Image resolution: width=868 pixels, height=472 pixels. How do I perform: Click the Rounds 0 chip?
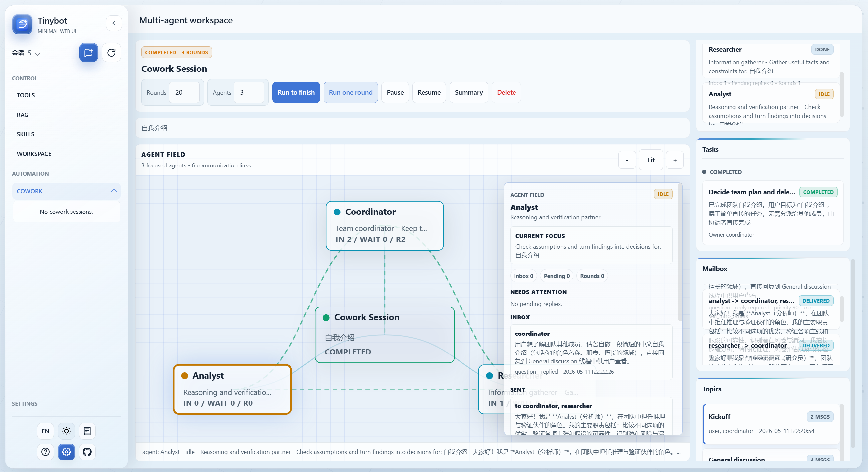pos(592,276)
